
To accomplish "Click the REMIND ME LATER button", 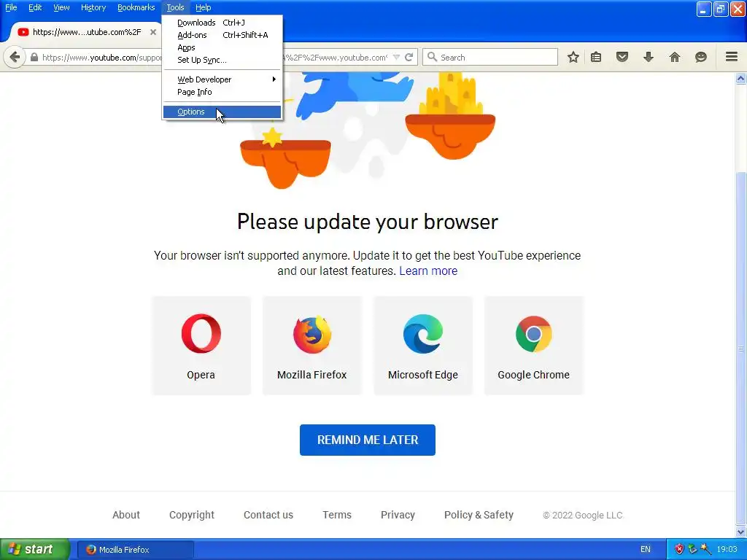I will pos(368,440).
